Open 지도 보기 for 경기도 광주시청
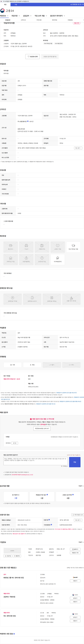 coord(78,520)
